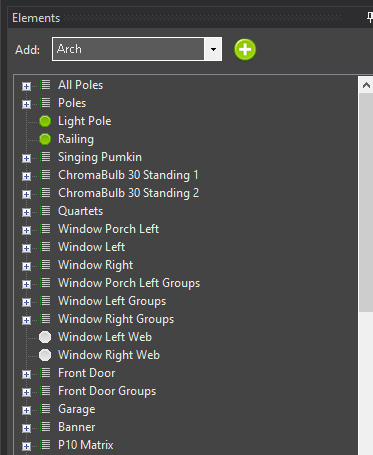373x455 pixels.
Task: Select the Front Door Groups item
Action: 107,391
